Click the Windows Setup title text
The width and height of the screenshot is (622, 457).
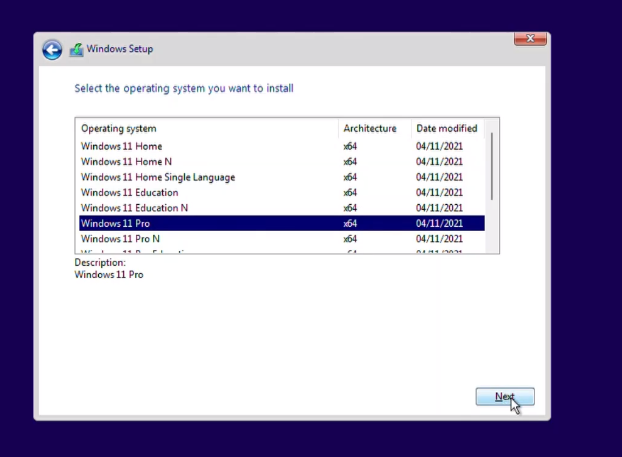point(120,49)
